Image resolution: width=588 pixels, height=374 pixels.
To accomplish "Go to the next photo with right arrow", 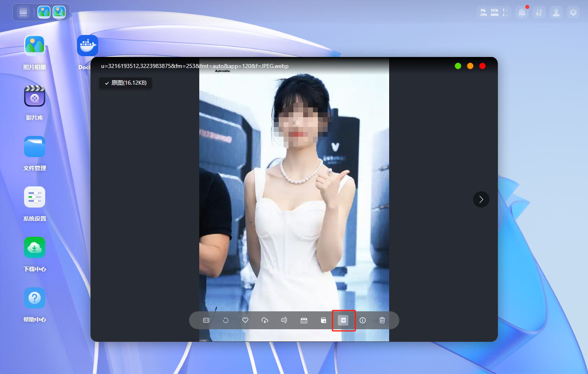I will (x=481, y=199).
